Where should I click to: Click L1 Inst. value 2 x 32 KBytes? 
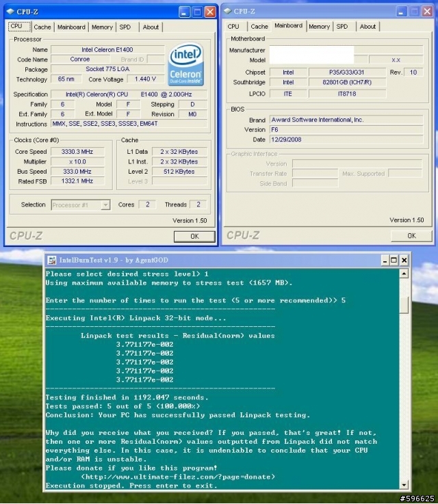[179, 161]
